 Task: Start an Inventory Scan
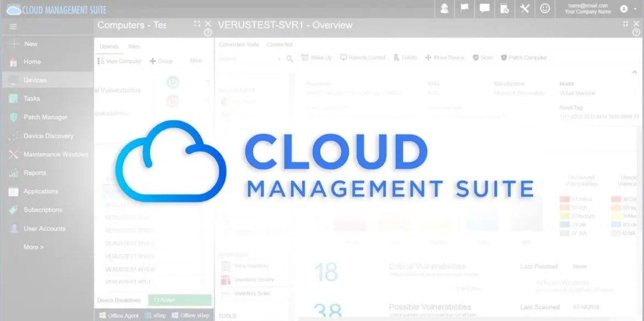pyautogui.click(x=245, y=293)
